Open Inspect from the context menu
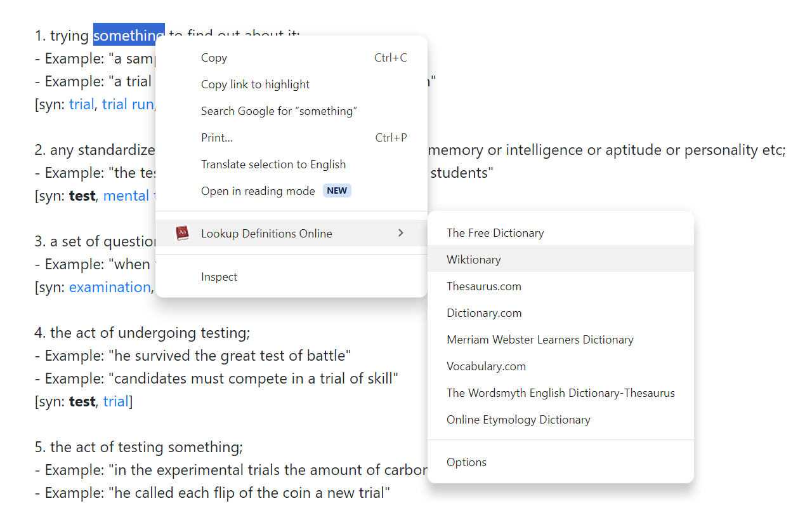 [219, 276]
